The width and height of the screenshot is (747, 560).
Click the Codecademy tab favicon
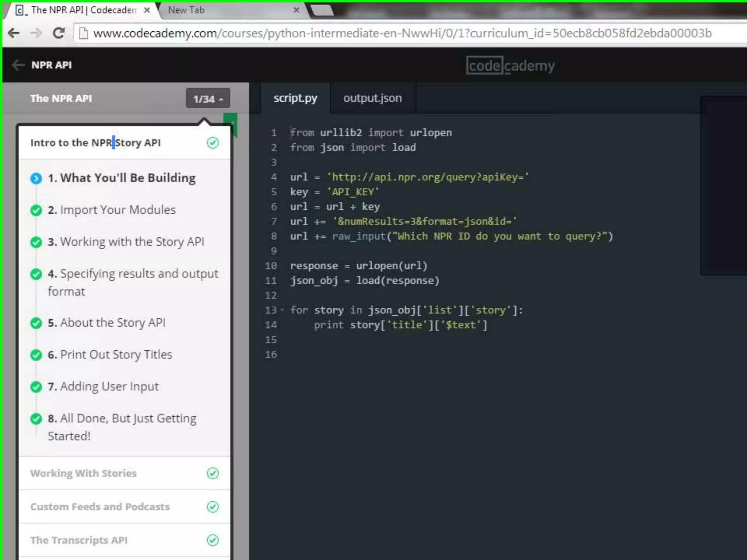[21, 10]
